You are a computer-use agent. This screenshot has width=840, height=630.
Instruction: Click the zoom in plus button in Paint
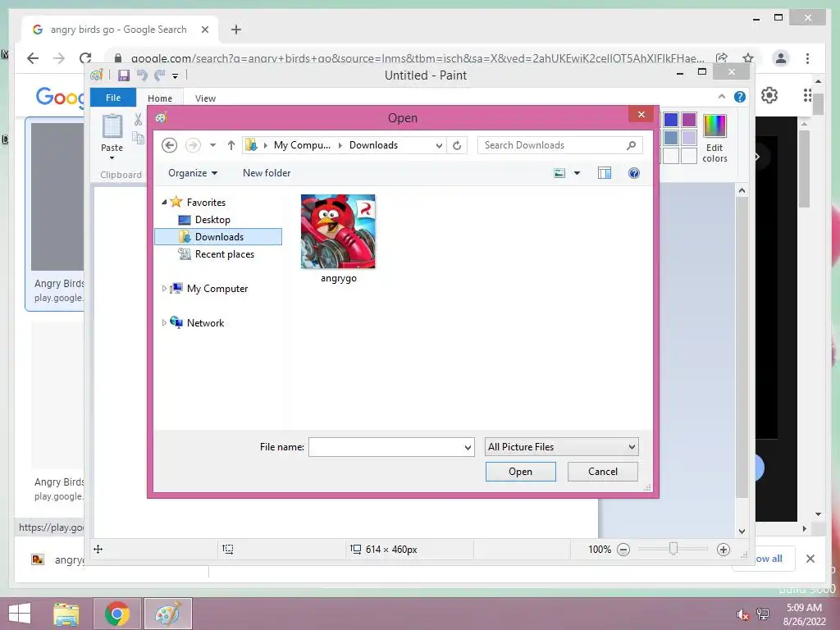pos(724,550)
